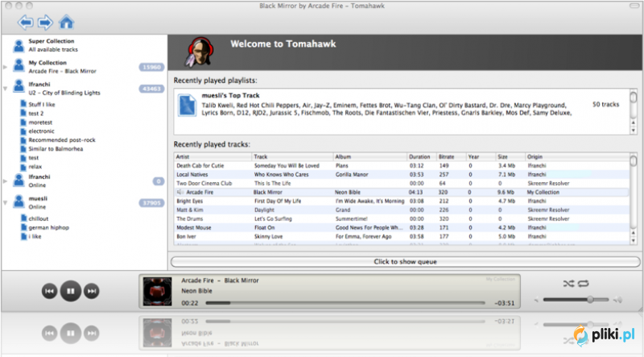Screen dimensions: 644x357
Task: Collapse the muesli source node
Action: 5,202
